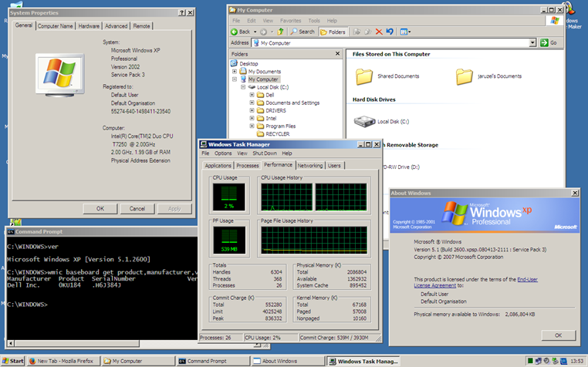Select Desktop in the folder tree

click(245, 64)
